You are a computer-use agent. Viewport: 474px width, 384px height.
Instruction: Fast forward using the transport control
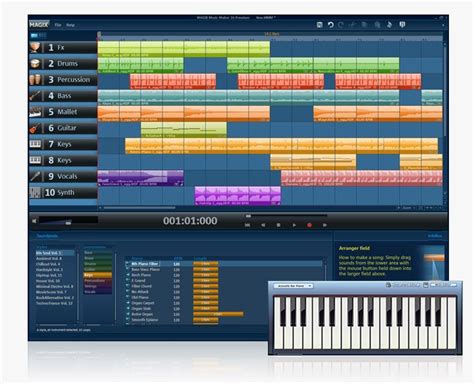[x=325, y=225]
